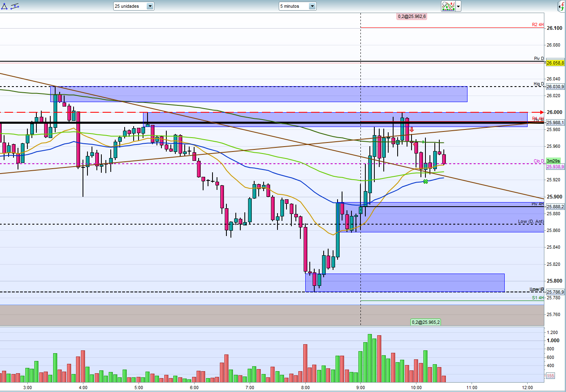
Task: Click the Hig D level label
Action: click(x=539, y=84)
